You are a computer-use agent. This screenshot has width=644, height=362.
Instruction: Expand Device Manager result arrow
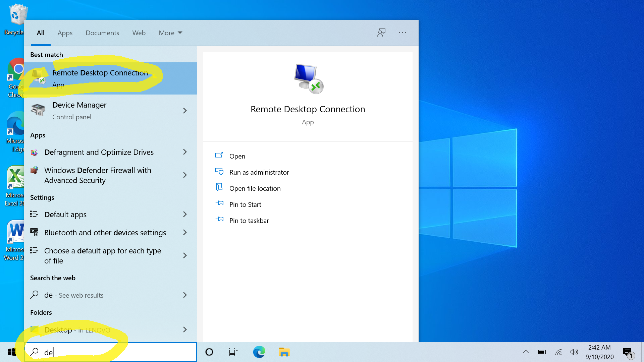pyautogui.click(x=185, y=111)
